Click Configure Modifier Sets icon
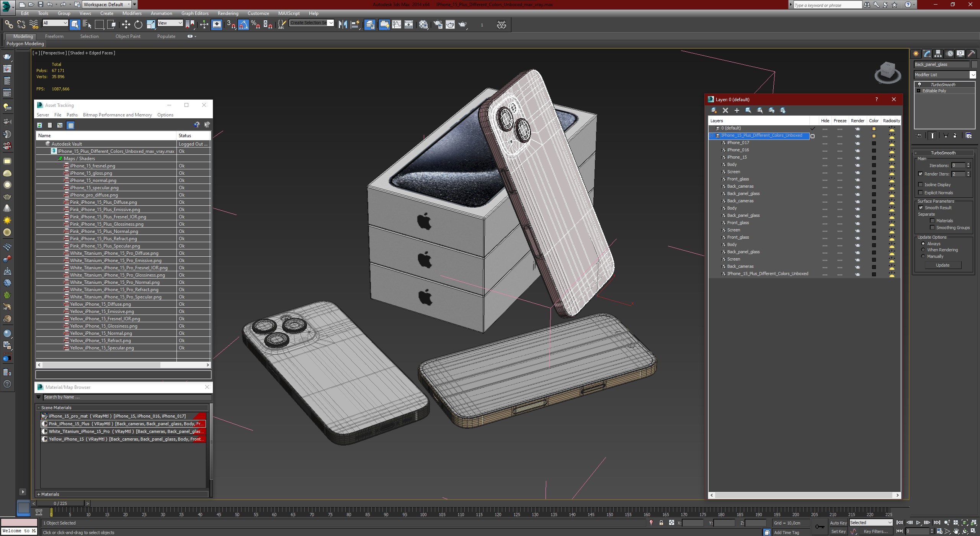Screen dimensions: 980x536 [x=969, y=136]
